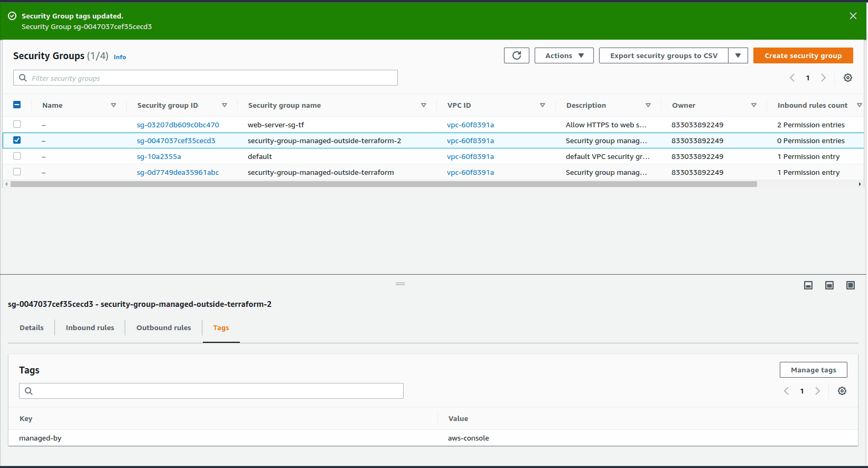The image size is (868, 468).
Task: Switch to the Outbound rules tab
Action: (x=164, y=327)
